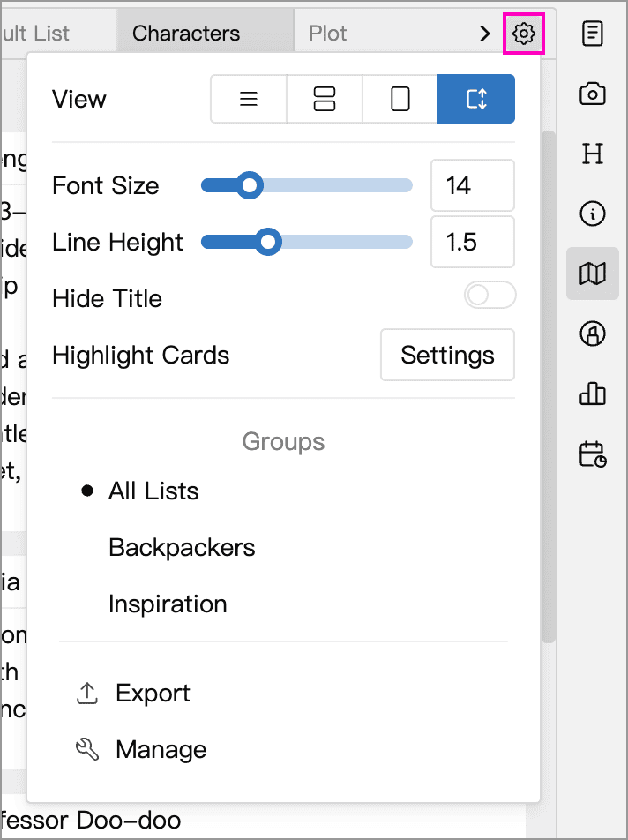Click the Manage wrench icon
628x840 pixels.
click(87, 749)
